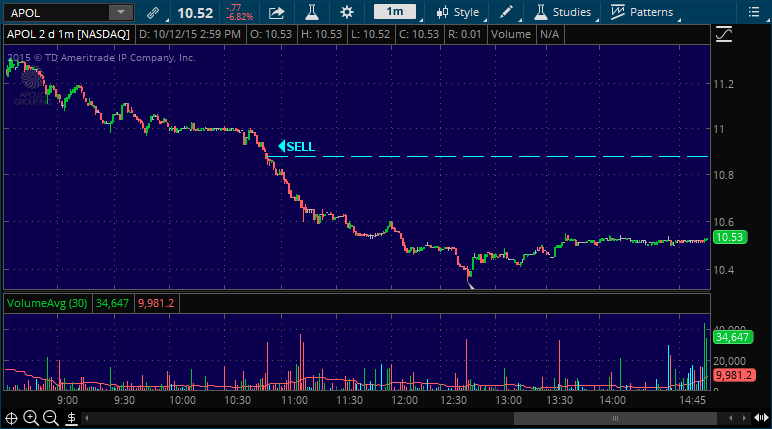Click the 11:00 time axis label
The image size is (772, 429).
pos(294,400)
